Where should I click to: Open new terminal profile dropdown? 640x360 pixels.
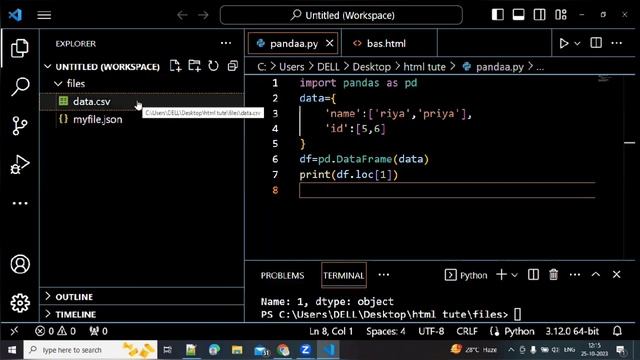click(514, 275)
